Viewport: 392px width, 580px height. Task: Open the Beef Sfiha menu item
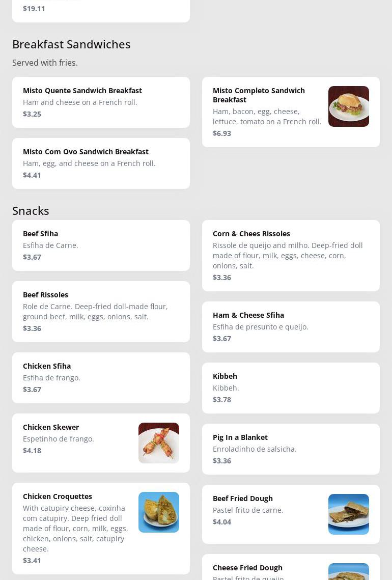click(x=101, y=245)
